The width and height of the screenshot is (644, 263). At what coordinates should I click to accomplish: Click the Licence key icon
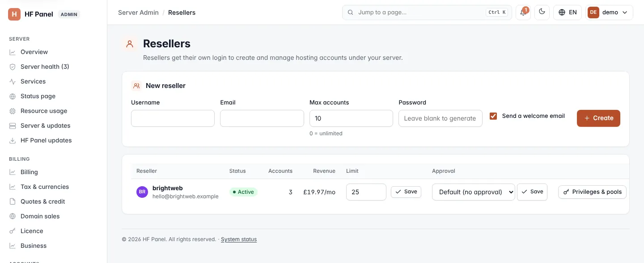tap(13, 231)
